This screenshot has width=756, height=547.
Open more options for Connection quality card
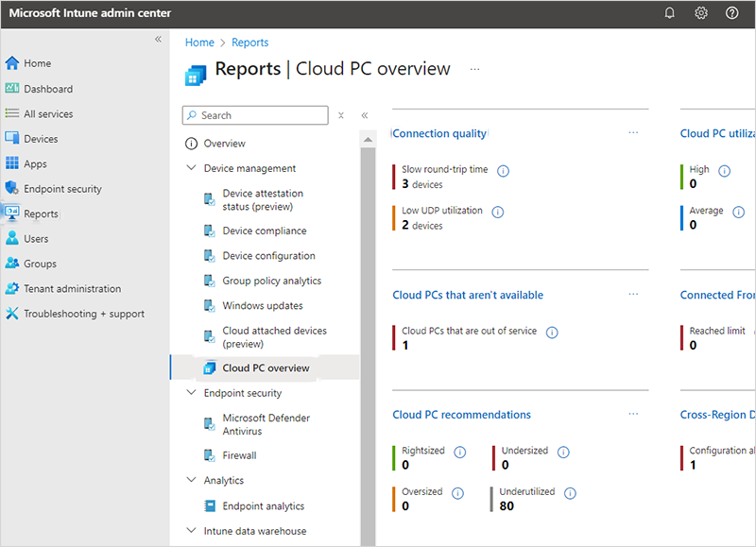click(x=633, y=132)
